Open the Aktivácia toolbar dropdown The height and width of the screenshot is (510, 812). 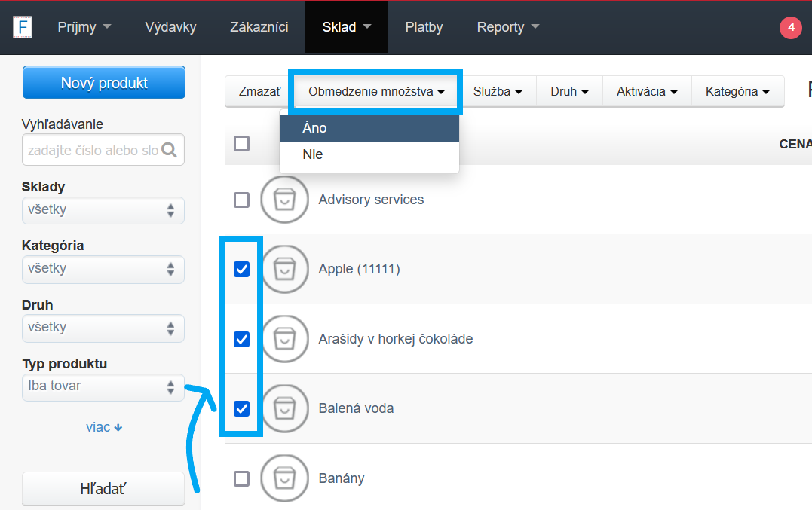click(x=647, y=91)
